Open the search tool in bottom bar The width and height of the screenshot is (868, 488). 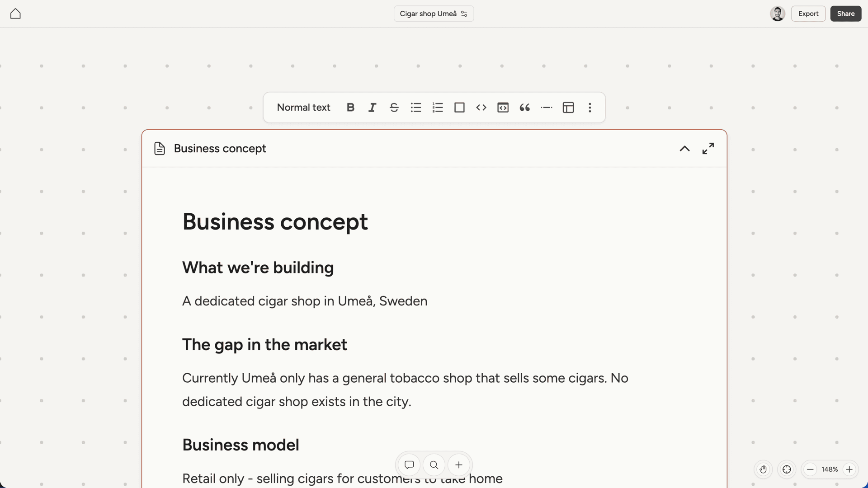point(434,465)
